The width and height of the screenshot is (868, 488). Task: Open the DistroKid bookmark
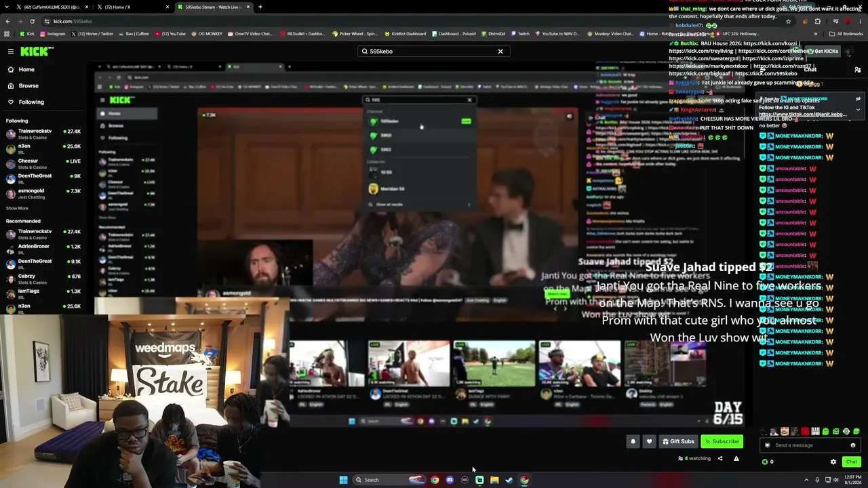(x=492, y=34)
